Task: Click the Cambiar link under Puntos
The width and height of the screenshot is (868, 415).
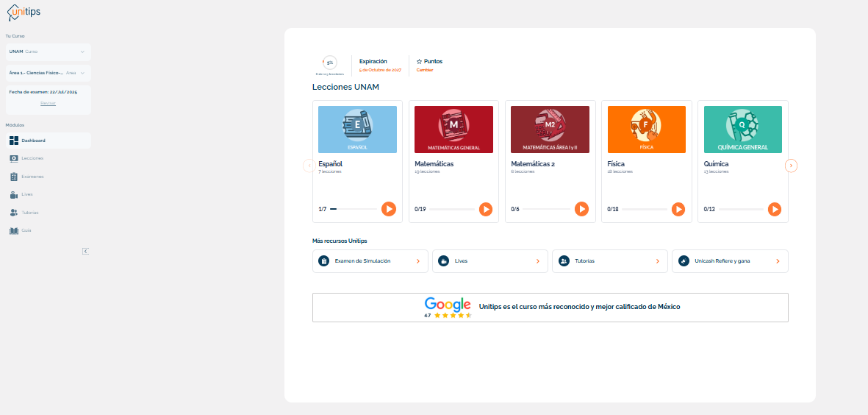Action: 425,70
